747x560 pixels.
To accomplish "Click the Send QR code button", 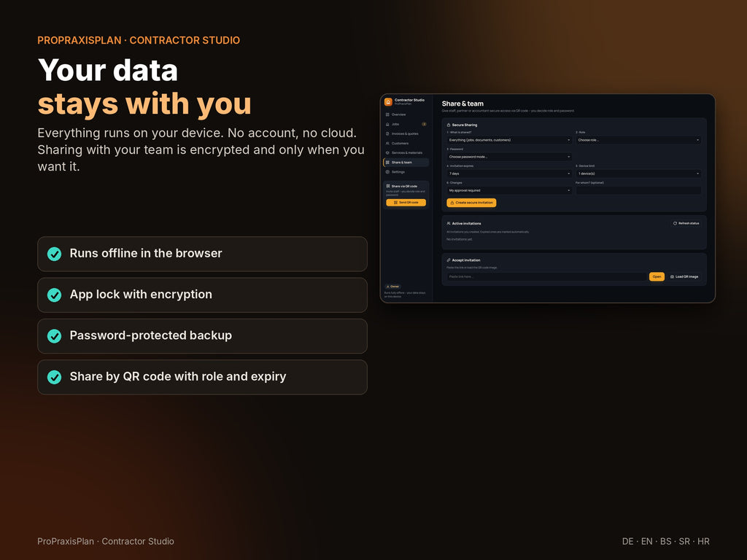I will [406, 203].
